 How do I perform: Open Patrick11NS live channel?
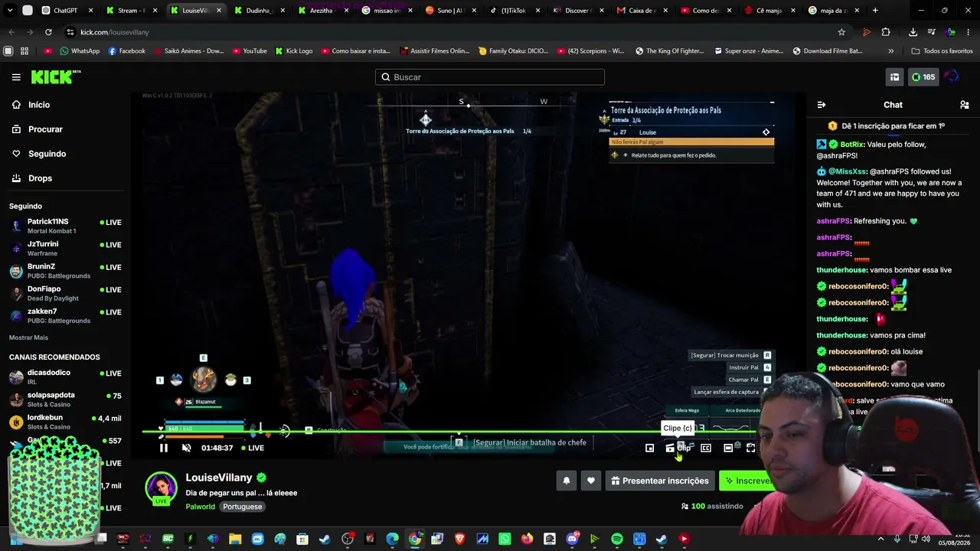65,226
